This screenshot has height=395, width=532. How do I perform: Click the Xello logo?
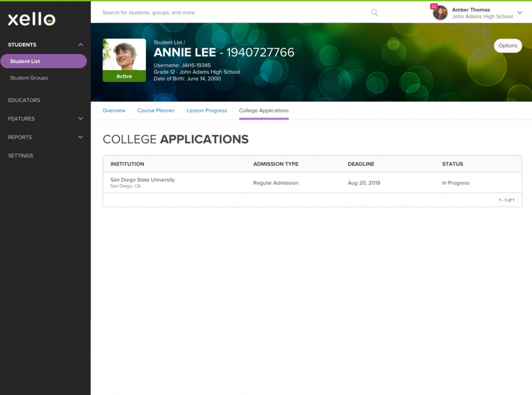click(31, 19)
